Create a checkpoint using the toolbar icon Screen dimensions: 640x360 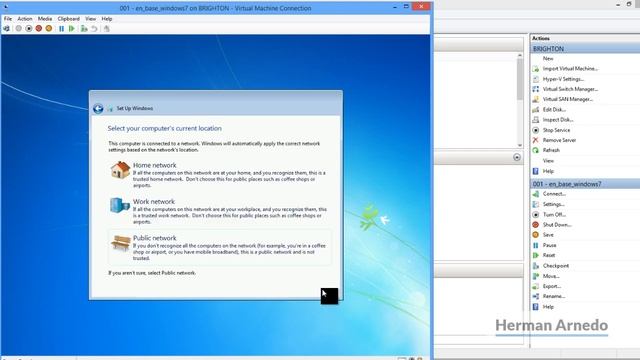point(84,29)
